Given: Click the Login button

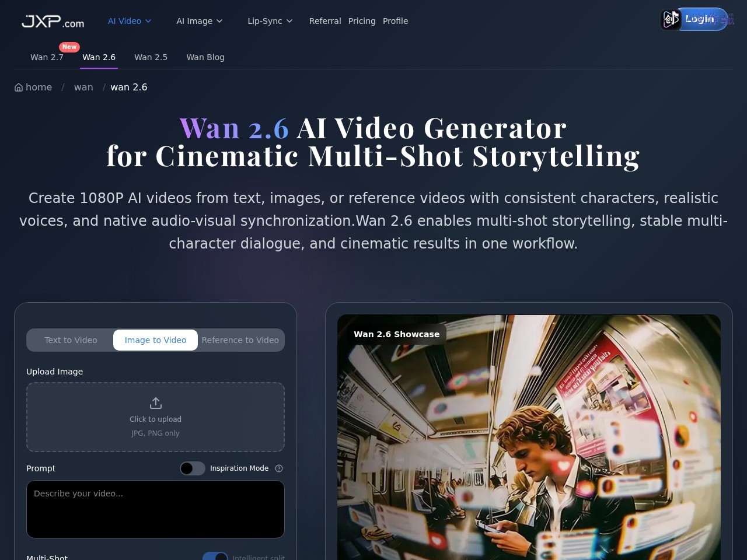Looking at the screenshot, I should click(x=700, y=19).
